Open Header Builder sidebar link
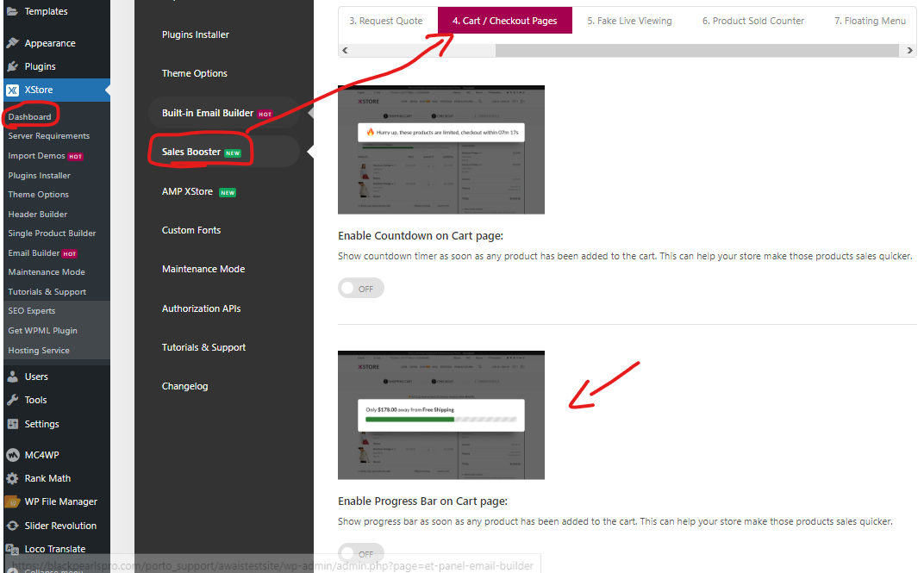 click(x=38, y=215)
